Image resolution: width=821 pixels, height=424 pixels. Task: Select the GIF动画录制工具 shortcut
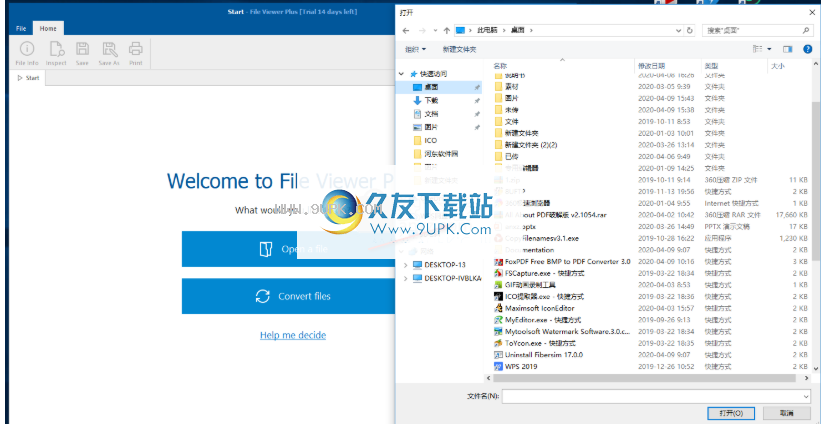point(526,285)
